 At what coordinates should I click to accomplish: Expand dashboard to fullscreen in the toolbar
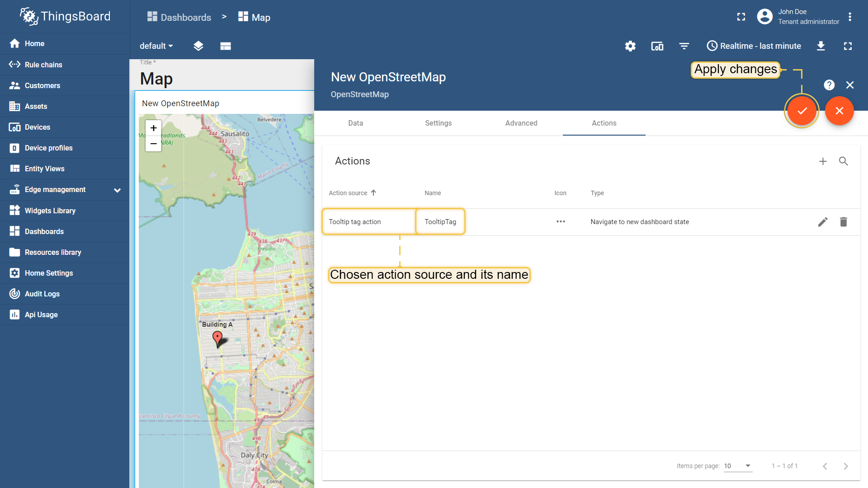click(x=848, y=46)
